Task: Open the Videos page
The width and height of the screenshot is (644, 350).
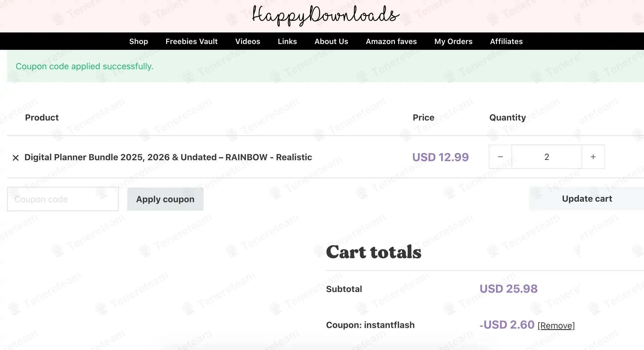Action: coord(248,41)
